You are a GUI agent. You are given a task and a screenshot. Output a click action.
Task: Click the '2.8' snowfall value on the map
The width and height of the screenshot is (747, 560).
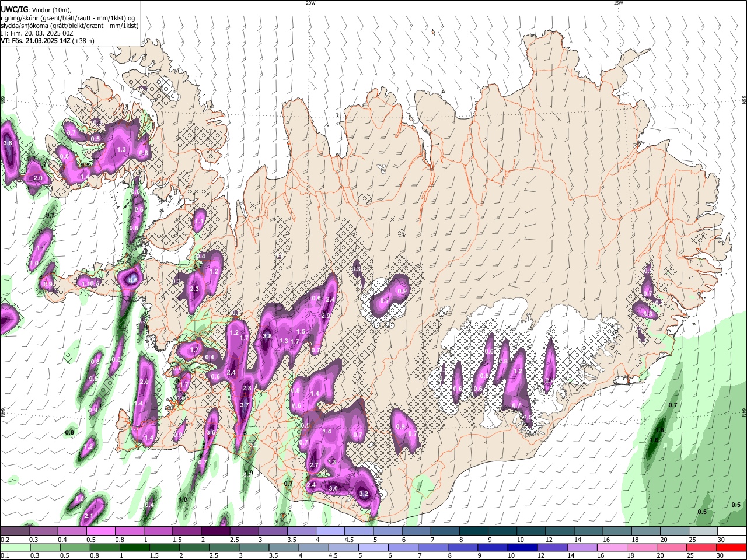[x=246, y=388]
